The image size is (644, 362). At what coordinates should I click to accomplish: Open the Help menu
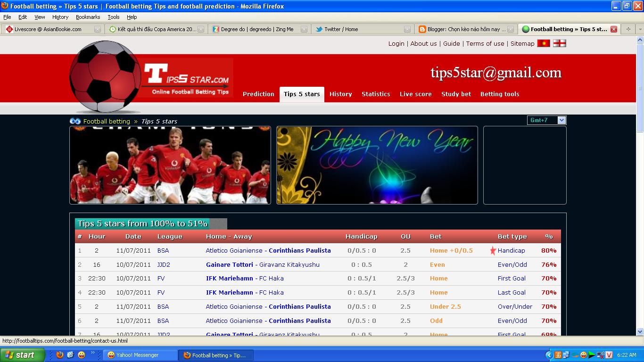(x=132, y=17)
